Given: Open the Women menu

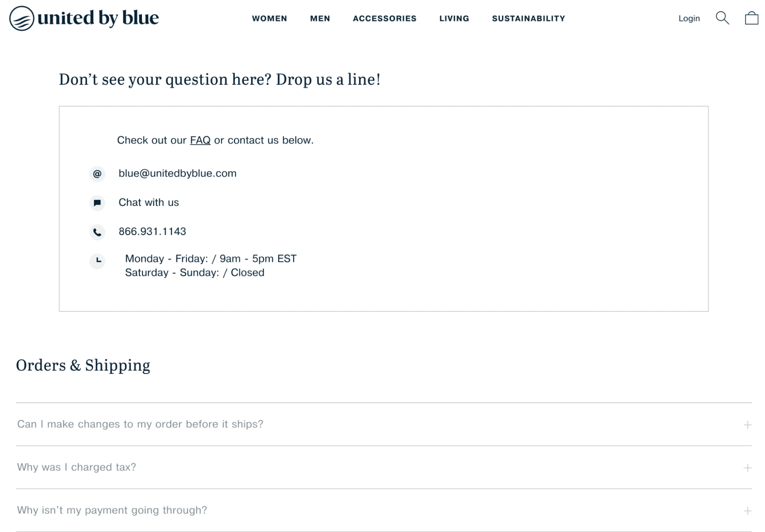Looking at the screenshot, I should point(269,18).
